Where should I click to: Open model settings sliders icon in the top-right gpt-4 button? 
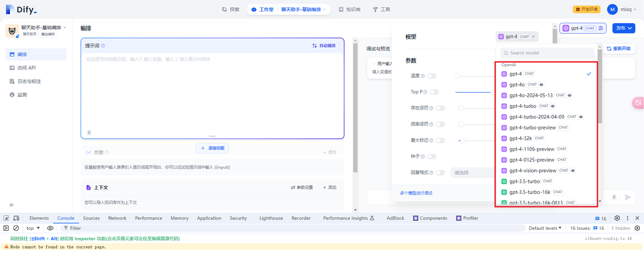click(602, 28)
